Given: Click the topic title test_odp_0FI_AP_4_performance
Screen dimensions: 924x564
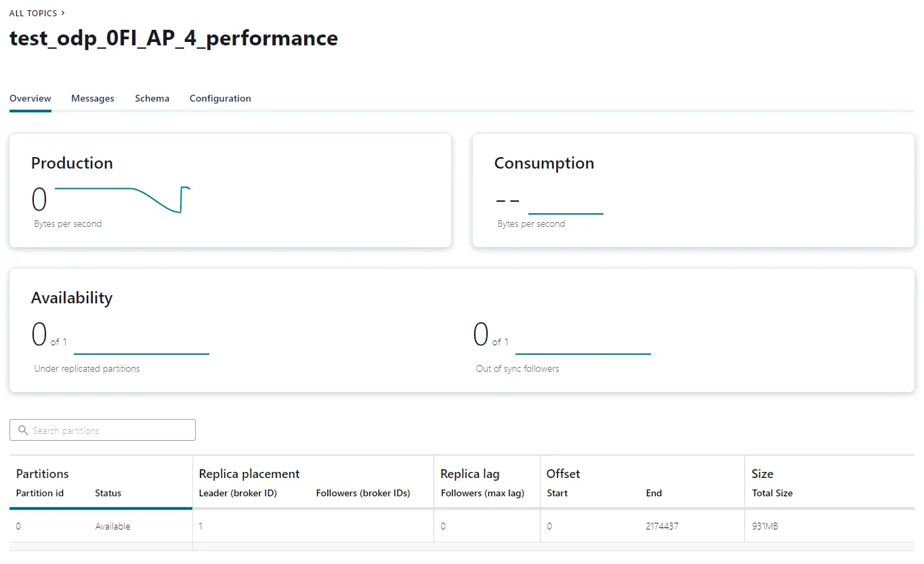Looking at the screenshot, I should 173,38.
